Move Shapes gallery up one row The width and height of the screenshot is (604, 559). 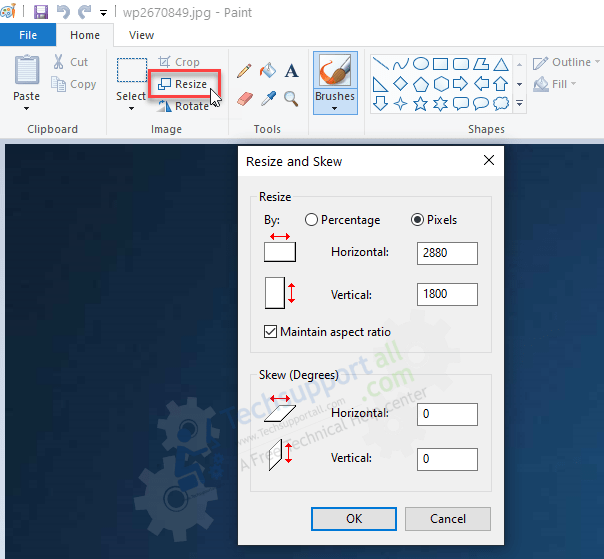click(x=520, y=64)
